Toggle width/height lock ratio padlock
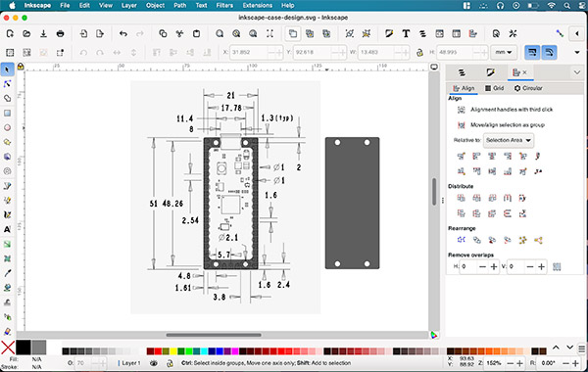 [419, 53]
